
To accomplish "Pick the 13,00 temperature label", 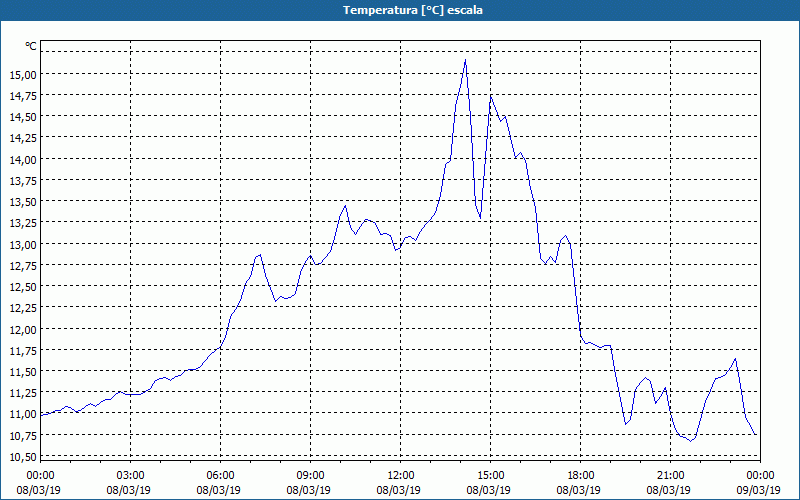I will tap(22, 244).
